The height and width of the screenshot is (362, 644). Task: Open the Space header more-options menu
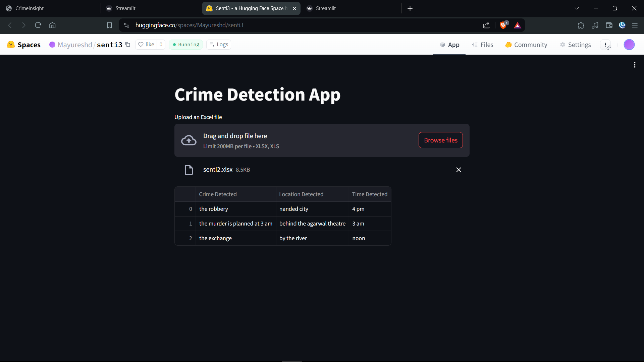tap(605, 45)
